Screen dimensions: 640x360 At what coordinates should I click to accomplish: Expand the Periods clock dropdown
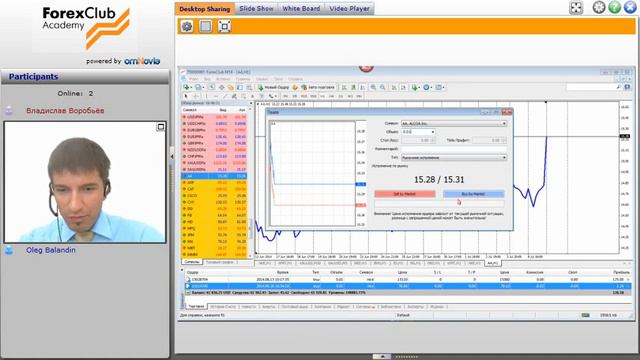click(431, 87)
